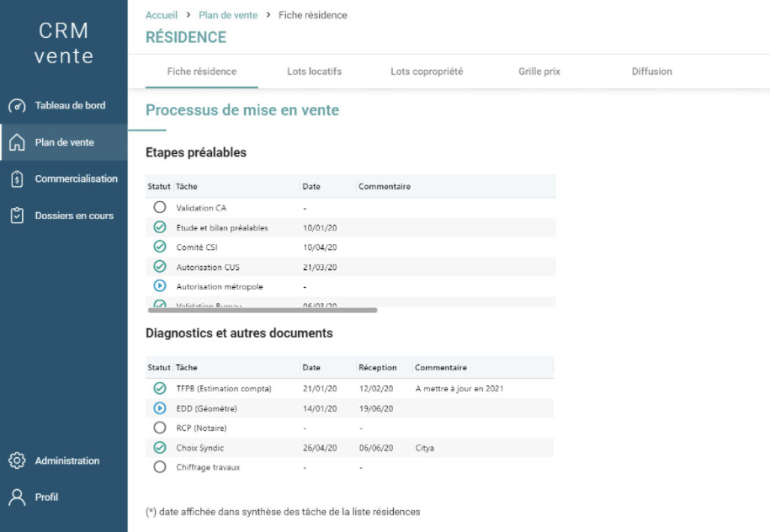Click date 14/01/20 for EDD row
This screenshot has height=532, width=770.
pos(320,408)
